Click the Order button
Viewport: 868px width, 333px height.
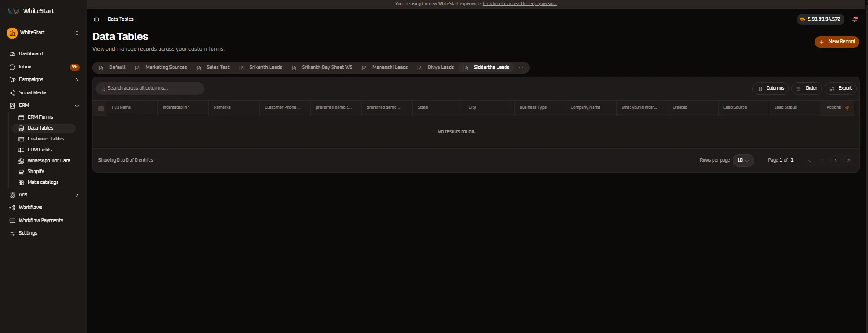807,89
